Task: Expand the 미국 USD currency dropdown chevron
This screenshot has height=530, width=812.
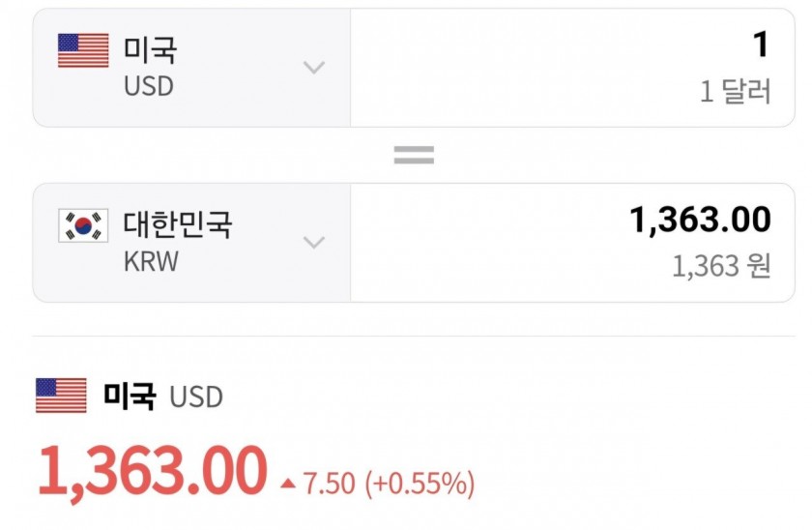Action: pyautogui.click(x=314, y=68)
